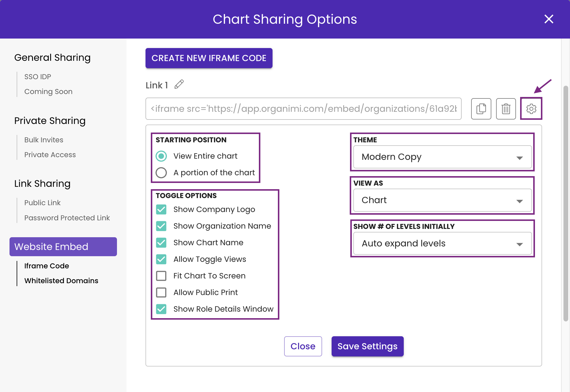Viewport: 570px width, 392px height.
Task: Open the Public Link section
Action: point(42,203)
